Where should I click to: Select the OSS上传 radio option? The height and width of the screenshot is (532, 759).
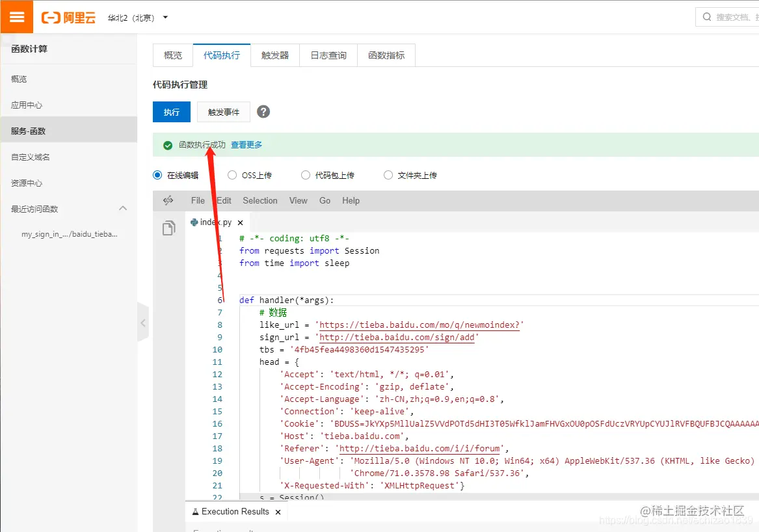pos(232,175)
